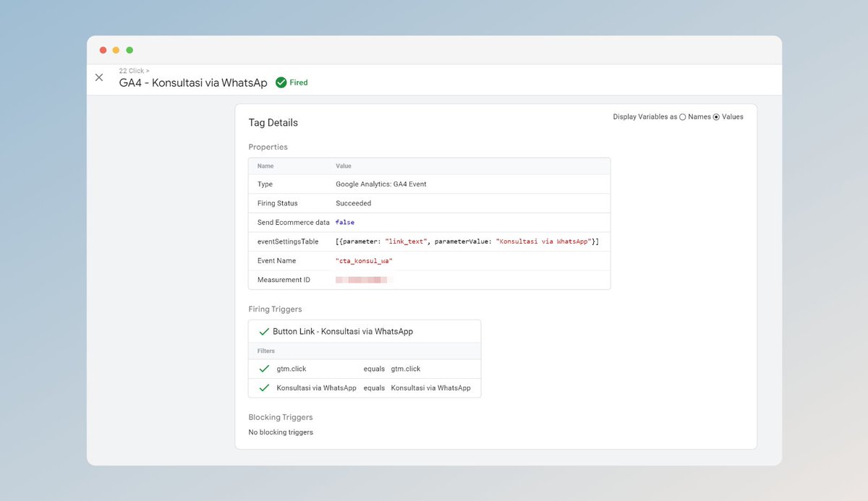Click the Tag Details heading

click(273, 123)
